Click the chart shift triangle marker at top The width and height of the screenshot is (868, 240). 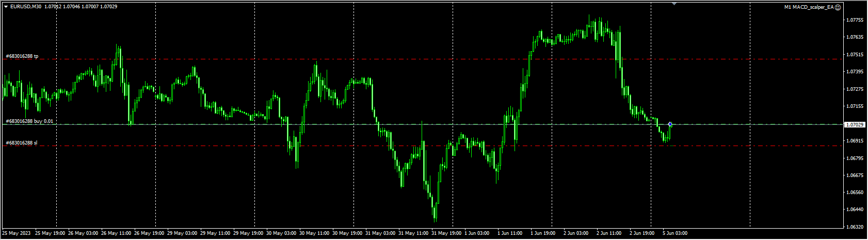click(674, 4)
